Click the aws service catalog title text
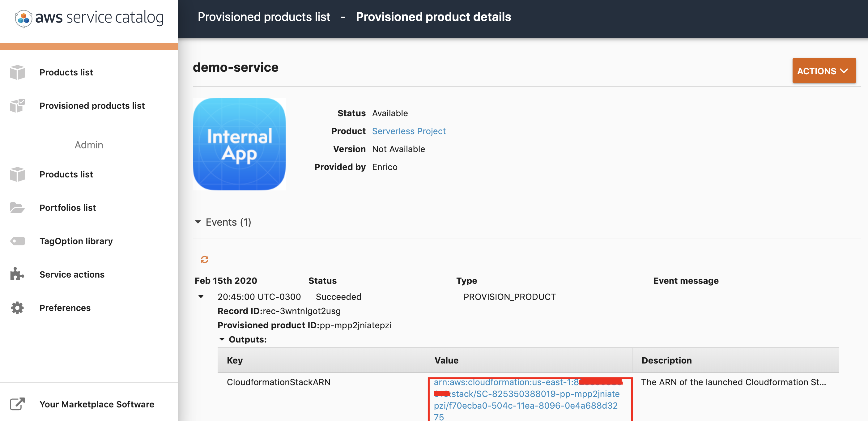The height and width of the screenshot is (421, 868). click(x=100, y=17)
